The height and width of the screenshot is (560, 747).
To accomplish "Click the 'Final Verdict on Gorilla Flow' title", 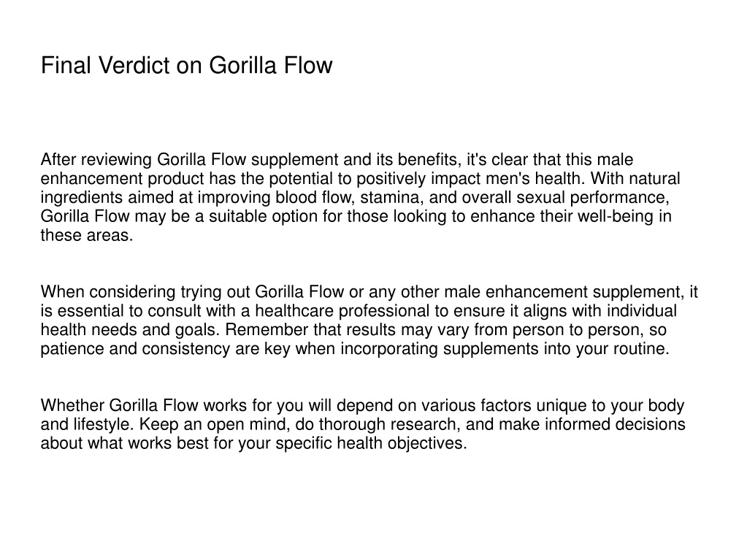I will click(186, 65).
